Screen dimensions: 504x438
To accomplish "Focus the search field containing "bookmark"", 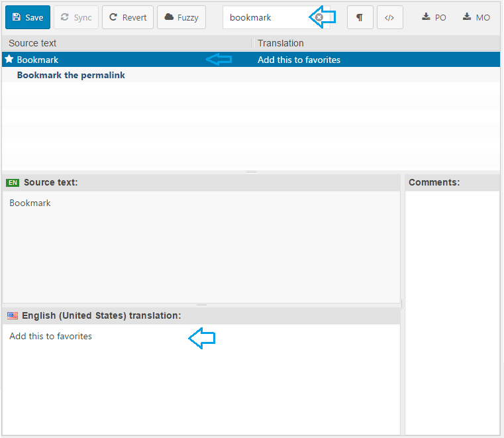I will click(268, 17).
